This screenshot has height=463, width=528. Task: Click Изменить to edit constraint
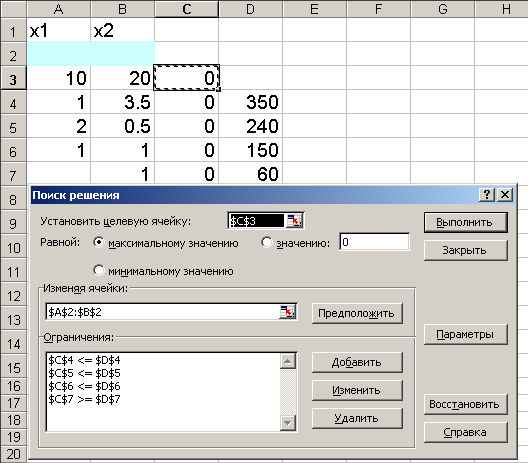coord(357,390)
